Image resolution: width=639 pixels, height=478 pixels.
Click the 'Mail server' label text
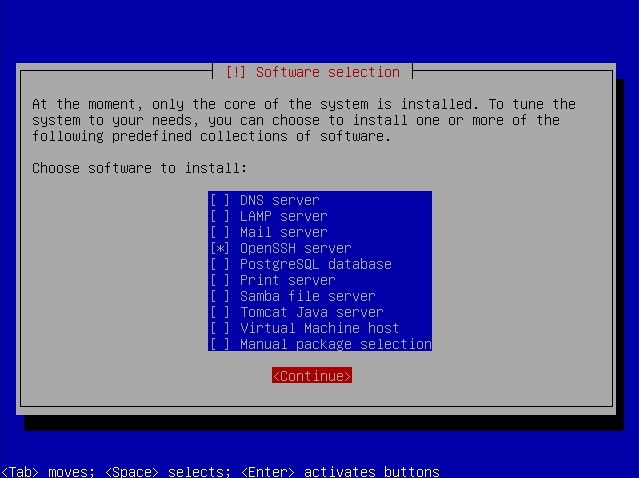click(x=284, y=232)
